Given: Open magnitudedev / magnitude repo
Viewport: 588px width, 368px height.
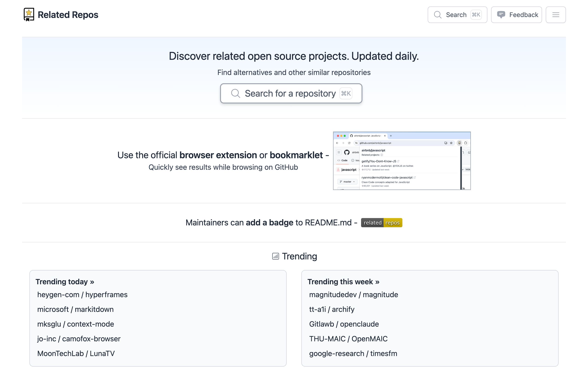Looking at the screenshot, I should coord(353,294).
